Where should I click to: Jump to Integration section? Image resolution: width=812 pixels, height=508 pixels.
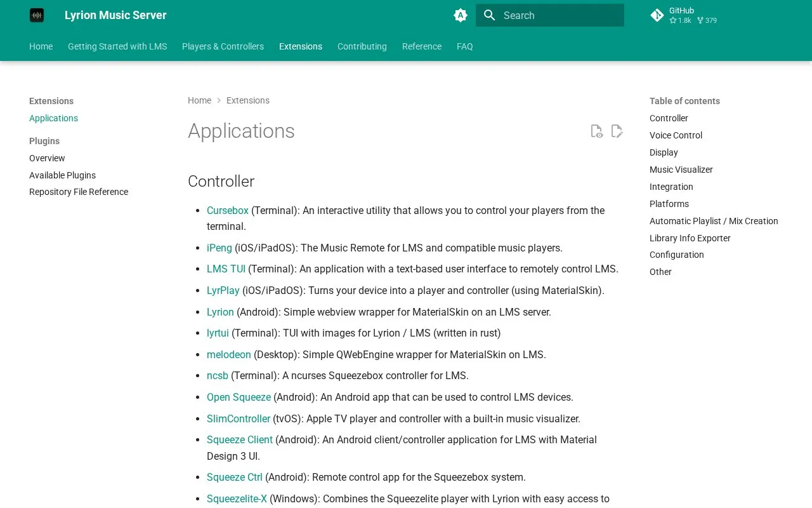(x=671, y=187)
